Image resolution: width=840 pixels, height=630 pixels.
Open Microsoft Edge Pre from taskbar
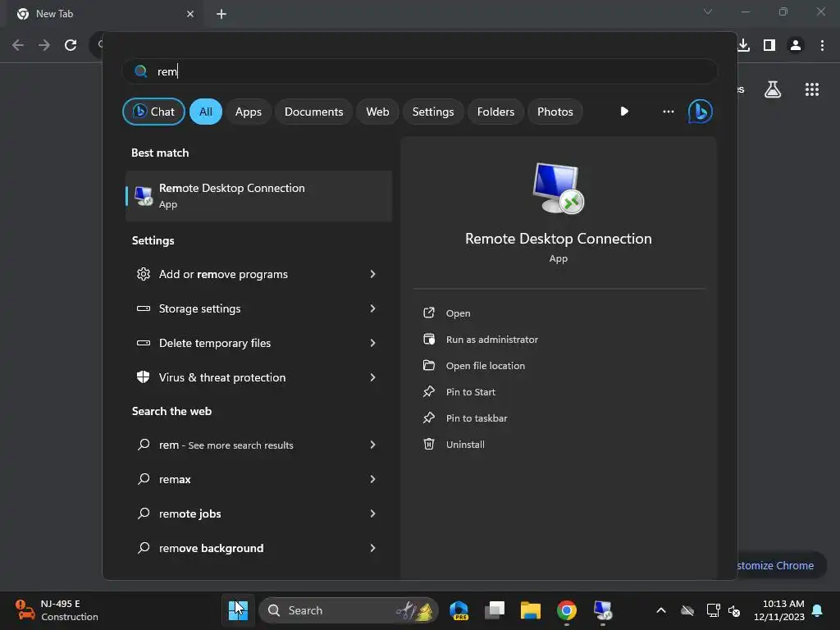(459, 610)
